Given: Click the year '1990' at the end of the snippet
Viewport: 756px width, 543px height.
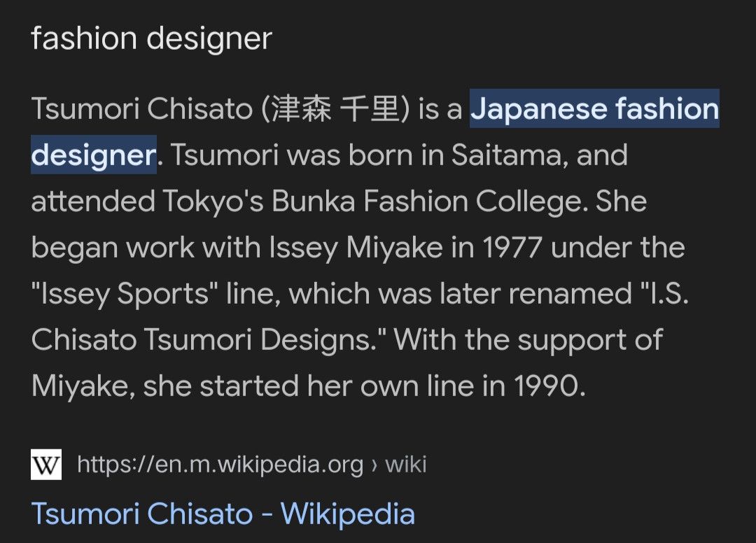Looking at the screenshot, I should tap(549, 386).
